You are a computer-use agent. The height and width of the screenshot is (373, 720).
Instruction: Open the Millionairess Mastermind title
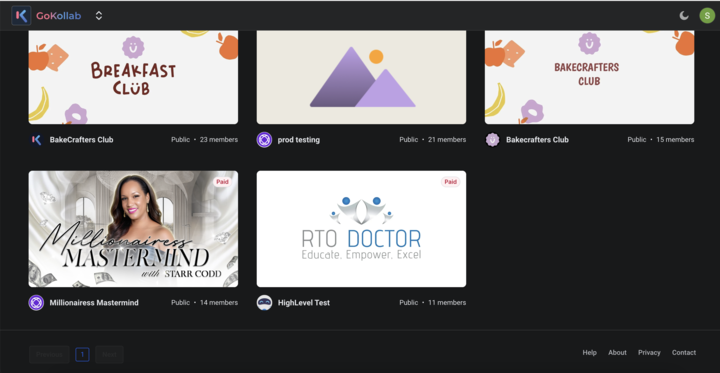(x=94, y=303)
